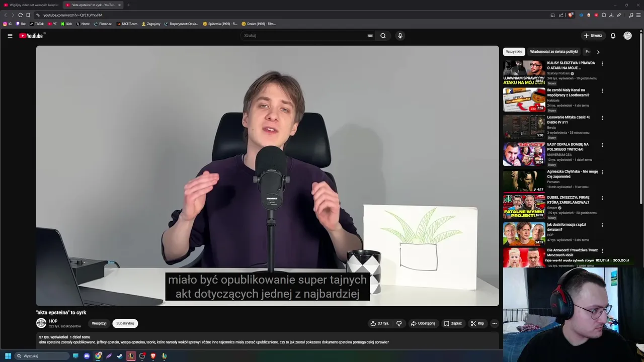Create a clip with Klip
Viewport: 644px width, 362px height.
(477, 323)
